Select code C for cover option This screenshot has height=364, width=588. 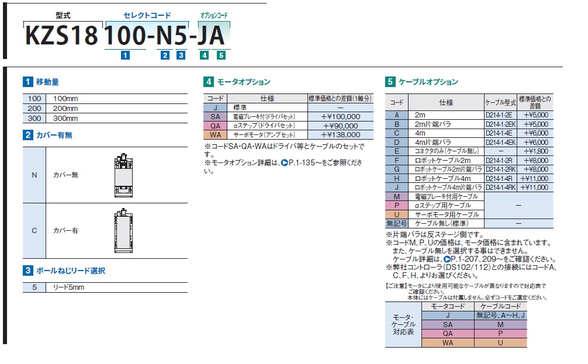[34, 231]
